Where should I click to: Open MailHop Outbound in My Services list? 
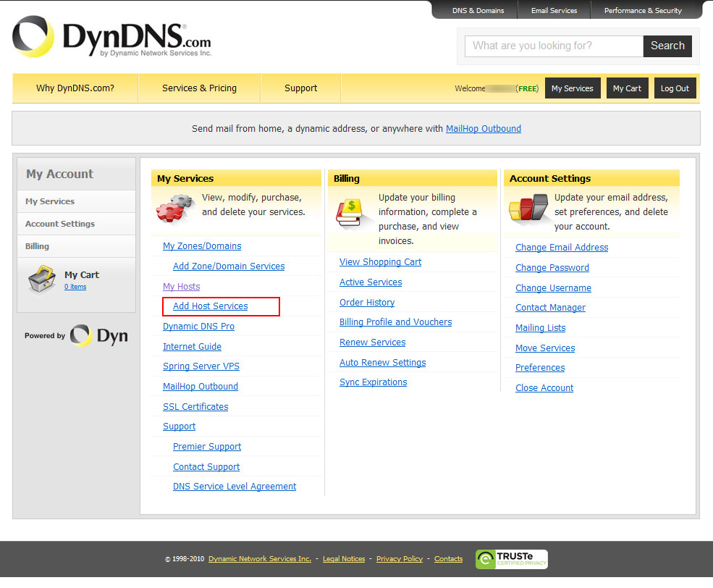(201, 387)
